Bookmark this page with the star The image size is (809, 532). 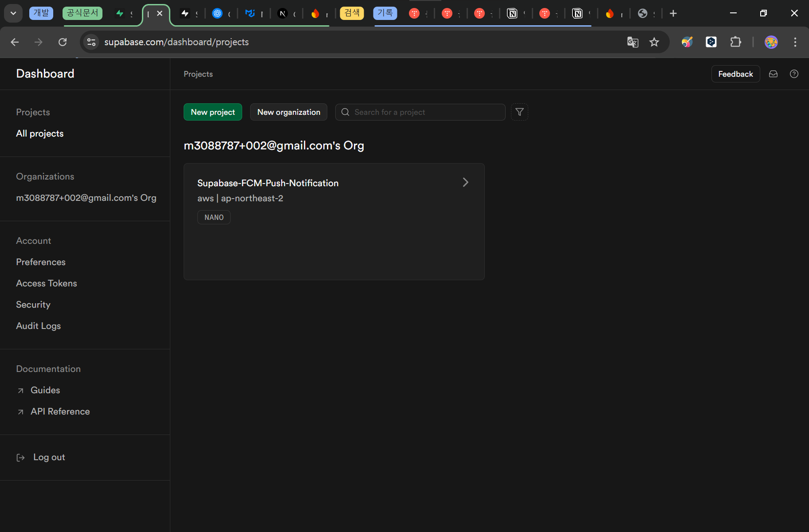click(x=654, y=42)
